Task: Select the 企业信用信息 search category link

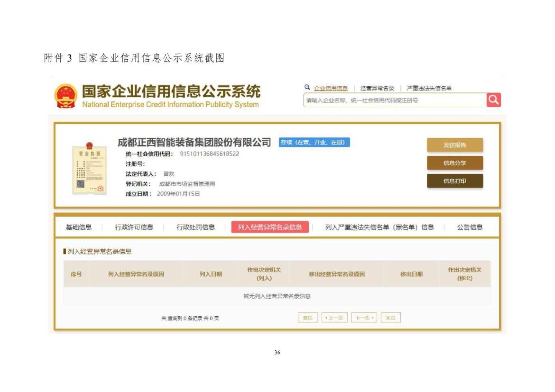Action: point(331,88)
